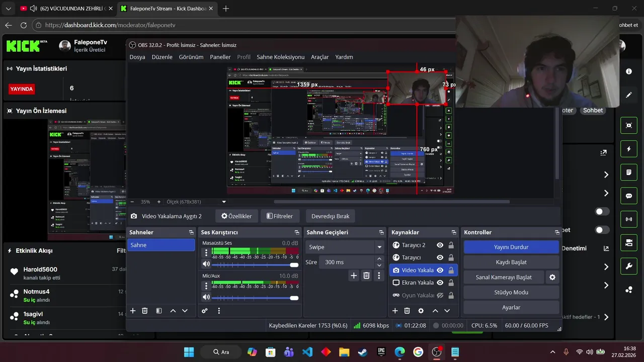
Task: Zoom out preview with minus icon
Action: (132, 202)
